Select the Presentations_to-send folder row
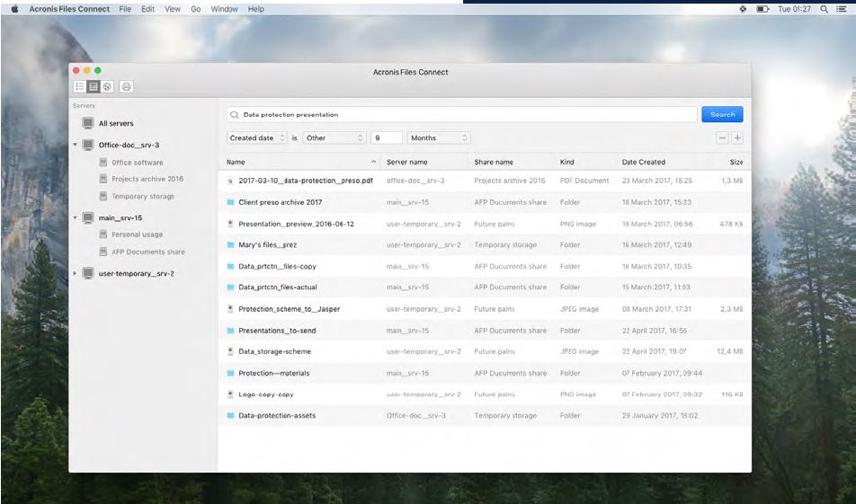 485,331
